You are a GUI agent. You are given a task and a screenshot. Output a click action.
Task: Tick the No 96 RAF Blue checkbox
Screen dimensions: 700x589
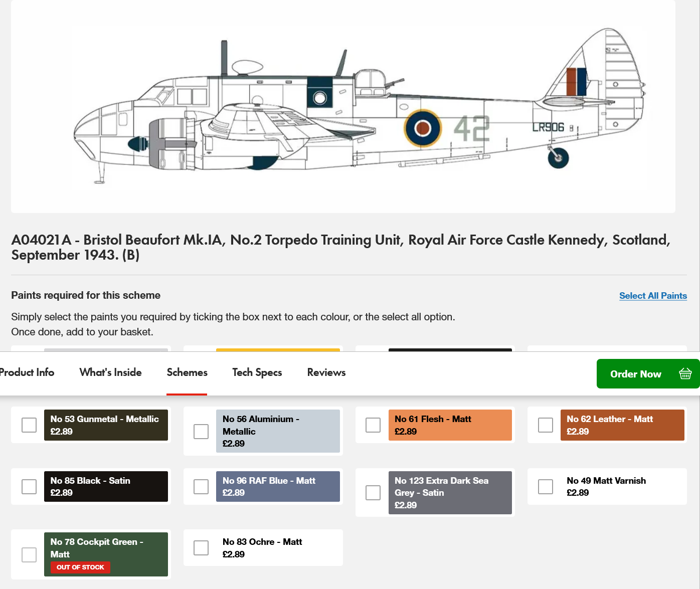point(201,487)
